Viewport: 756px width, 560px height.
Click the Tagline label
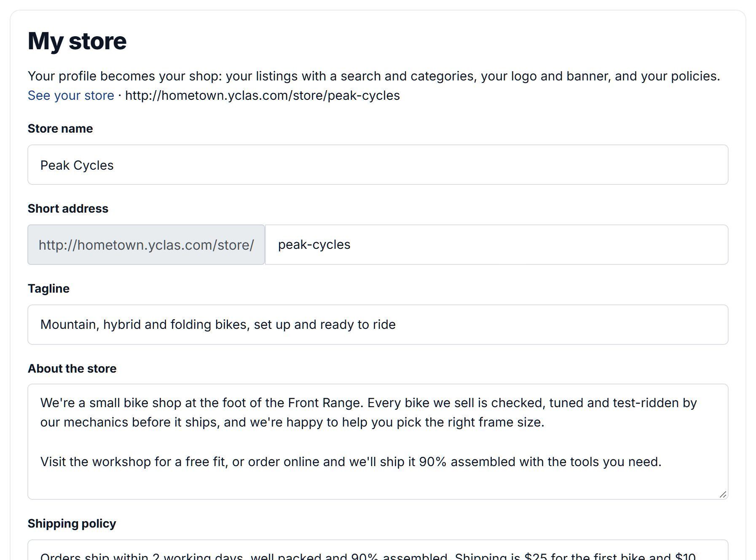pos(48,288)
